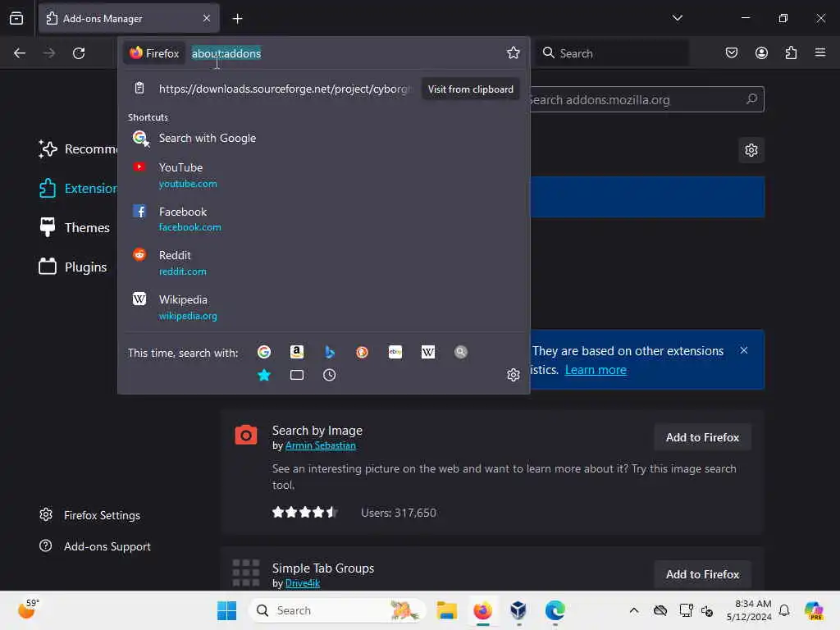Screen dimensions: 840x630
Task: Open the Firefox View icon
Action: [x=16, y=18]
